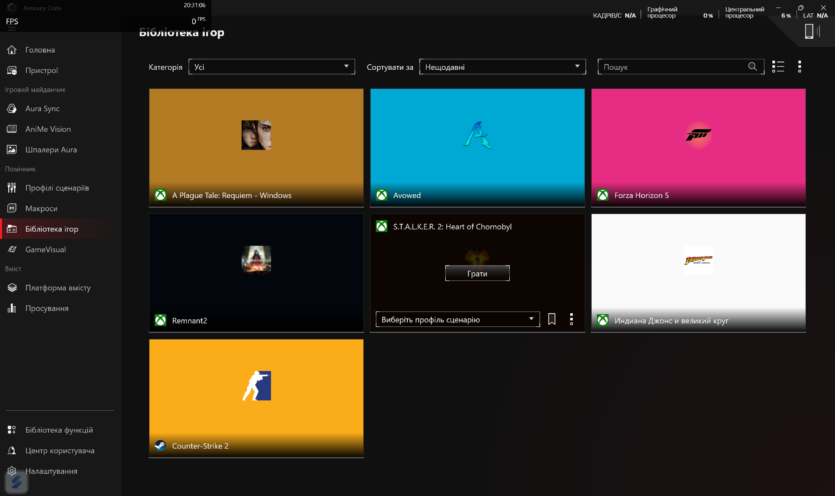Click the Платформа вмісту icon

tap(12, 288)
